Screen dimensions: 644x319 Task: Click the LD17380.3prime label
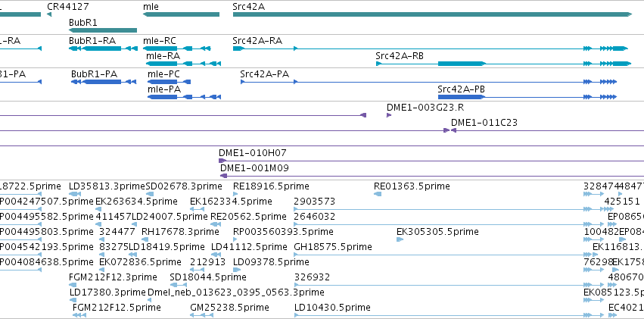pos(107,292)
